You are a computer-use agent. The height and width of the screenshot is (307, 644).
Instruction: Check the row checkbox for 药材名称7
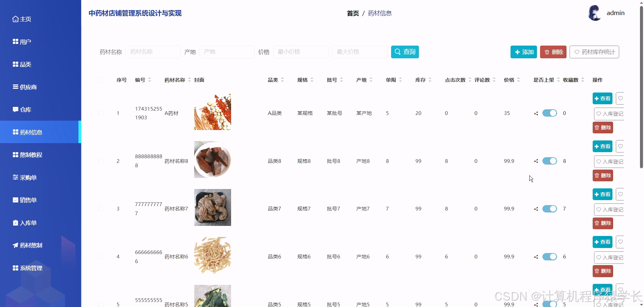(x=101, y=208)
